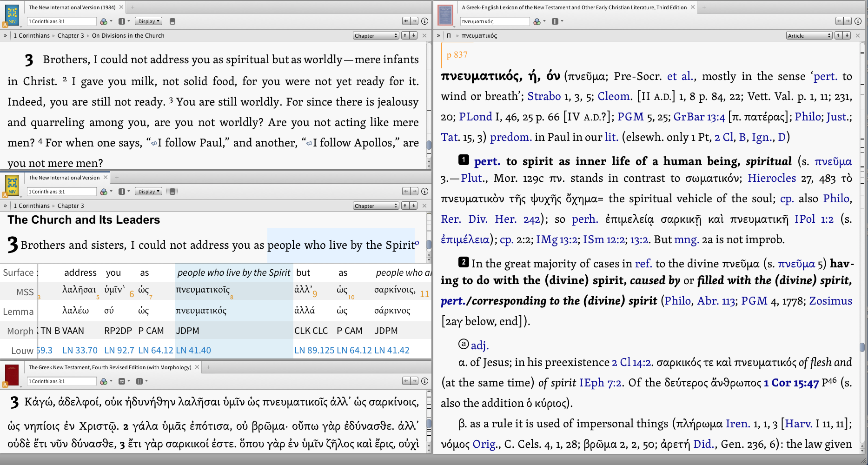Show resource information for NIV 1984
868x465 pixels.
point(424,21)
